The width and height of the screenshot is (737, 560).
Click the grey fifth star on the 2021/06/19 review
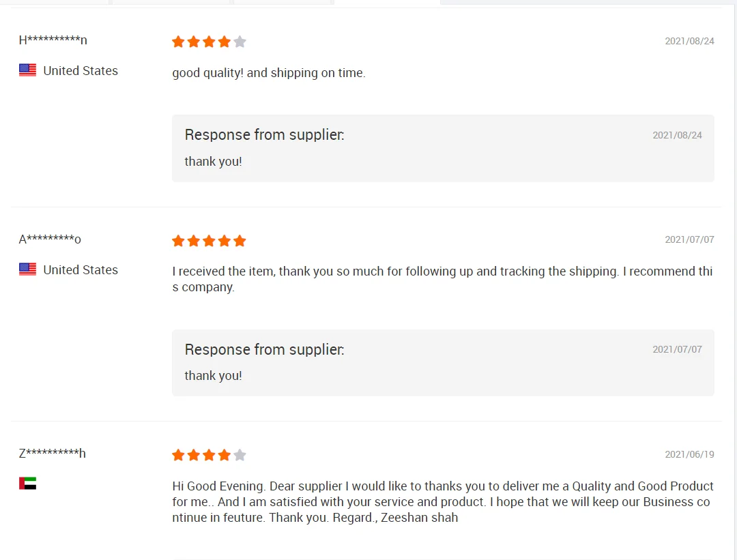point(240,455)
